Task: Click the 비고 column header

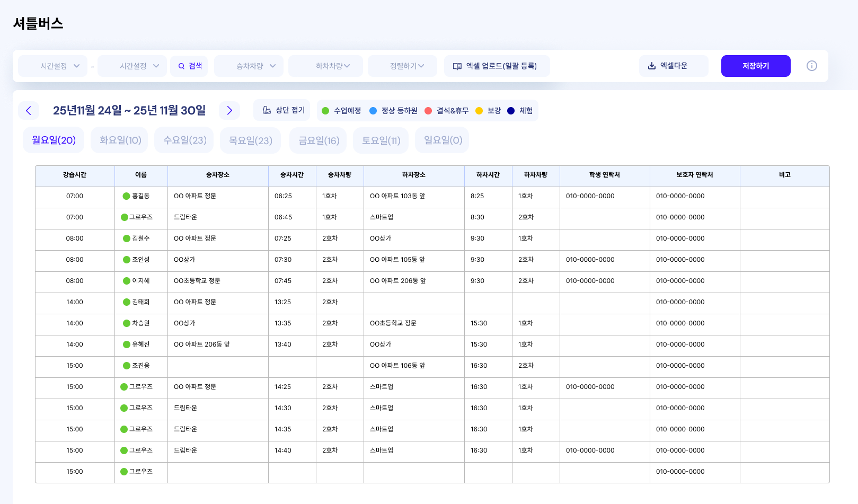Action: pos(785,175)
